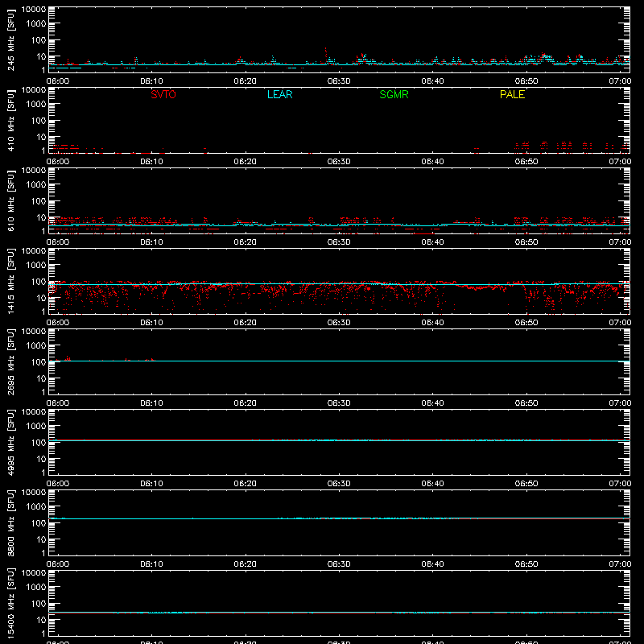The width and height of the screenshot is (644, 644).
Task: Click the 10000 y-axis value of 4995 MHz panel
Action: pos(34,412)
